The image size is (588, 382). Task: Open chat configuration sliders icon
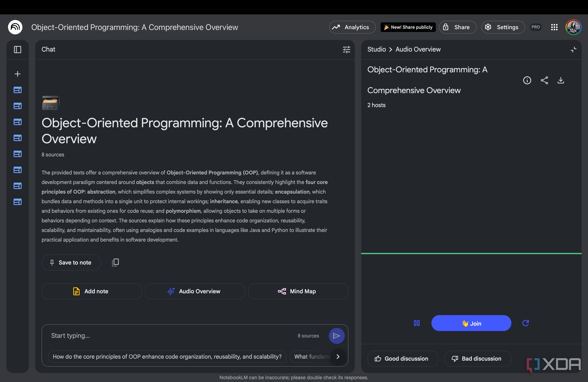coord(346,50)
